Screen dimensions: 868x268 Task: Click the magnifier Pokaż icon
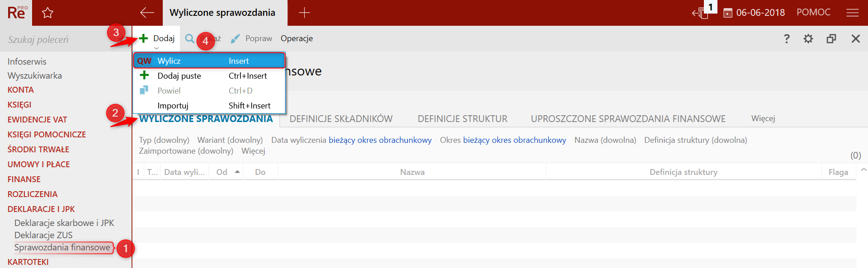pos(190,38)
